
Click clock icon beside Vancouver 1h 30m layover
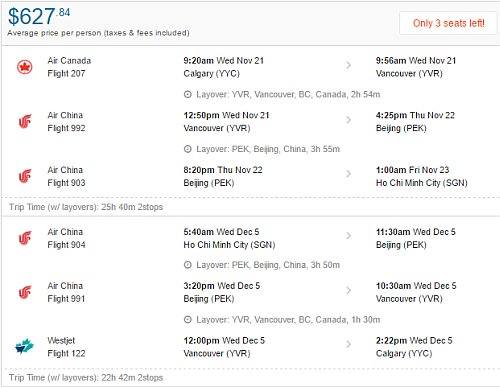click(x=188, y=320)
